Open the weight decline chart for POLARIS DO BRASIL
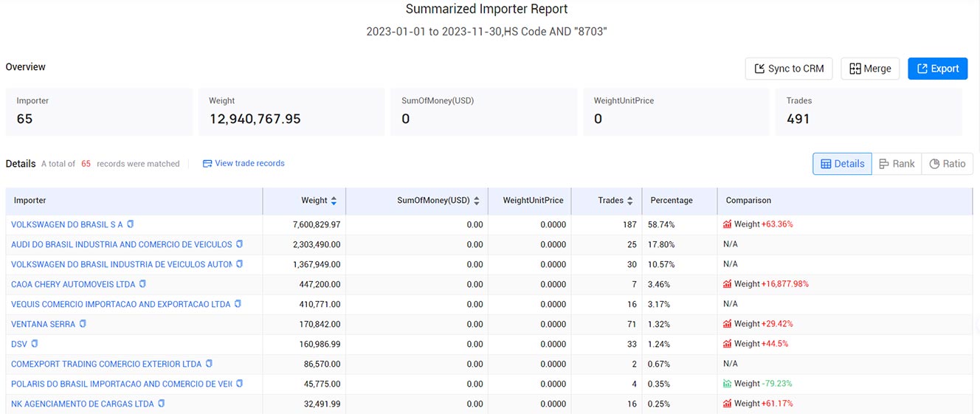 click(727, 384)
